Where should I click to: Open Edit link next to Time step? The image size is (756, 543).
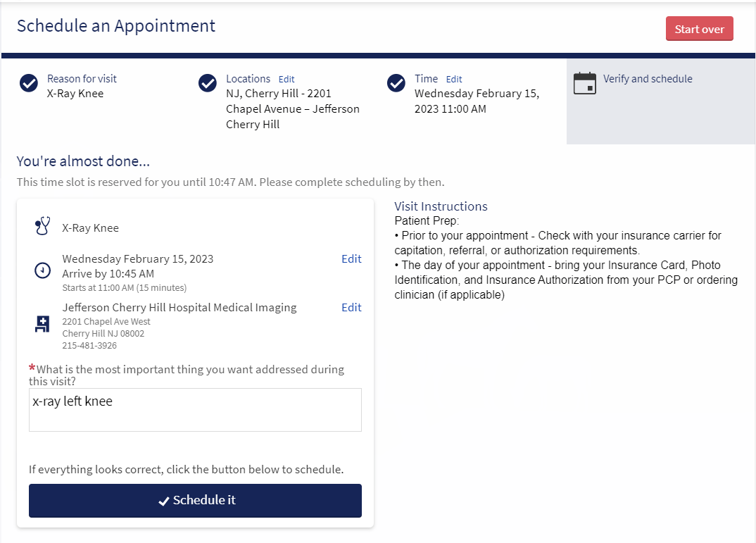454,80
